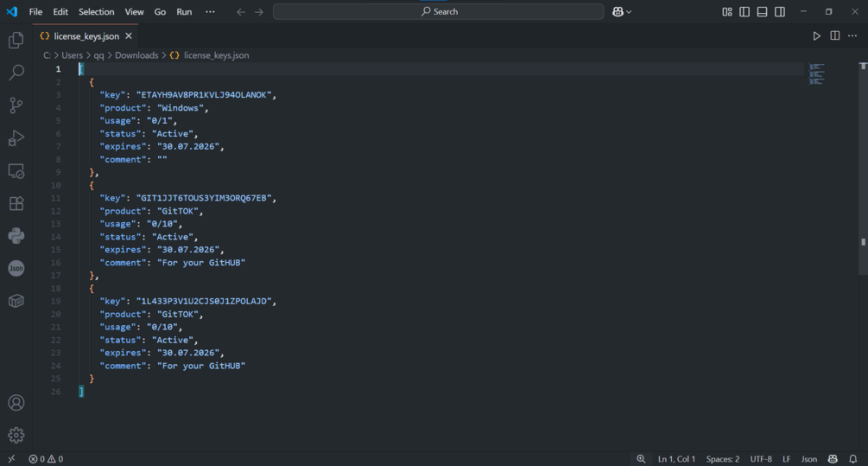Click the editor vertical scrollbar
868x466 pixels.
(863, 169)
